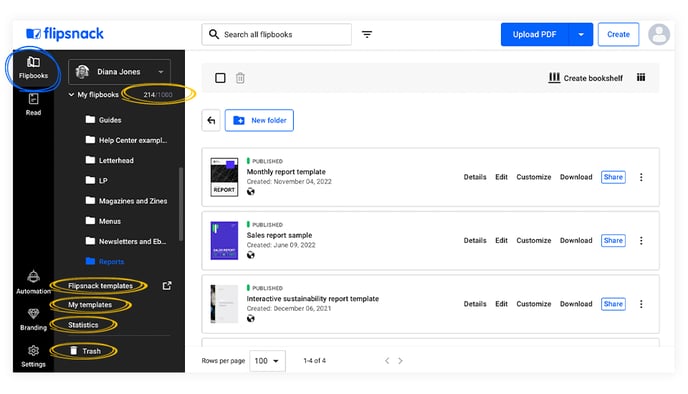The width and height of the screenshot is (688, 394).
Task: Click the search magnifier icon
Action: point(214,34)
